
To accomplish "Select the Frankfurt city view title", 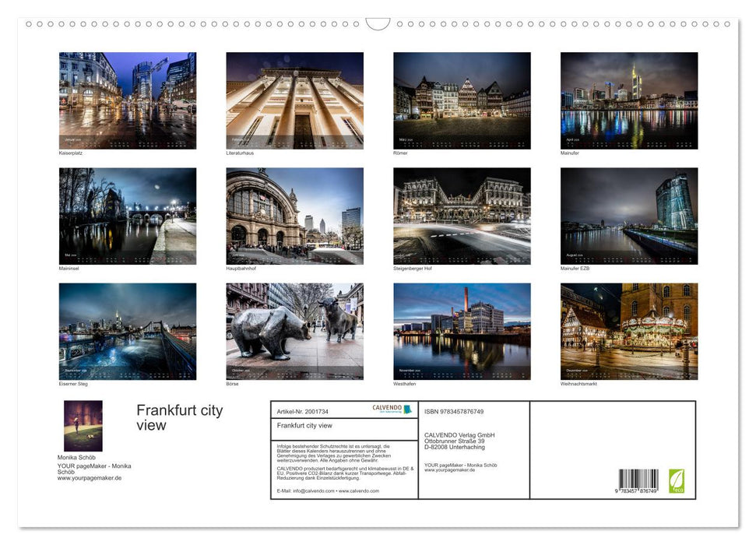I will (x=178, y=418).
